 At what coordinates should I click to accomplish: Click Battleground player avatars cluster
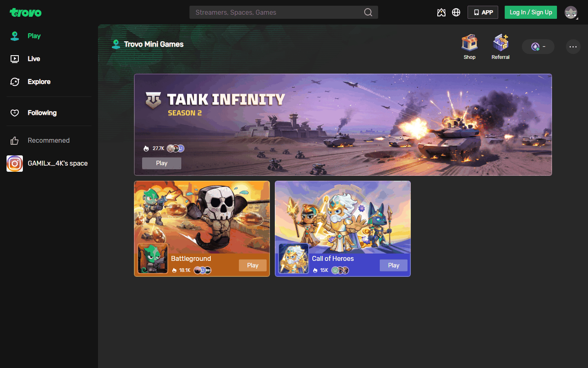pos(203,270)
